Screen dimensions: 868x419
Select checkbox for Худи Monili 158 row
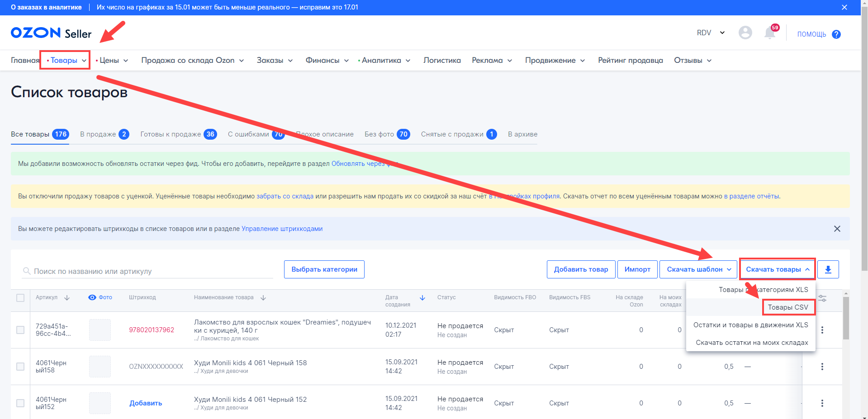(x=20, y=367)
